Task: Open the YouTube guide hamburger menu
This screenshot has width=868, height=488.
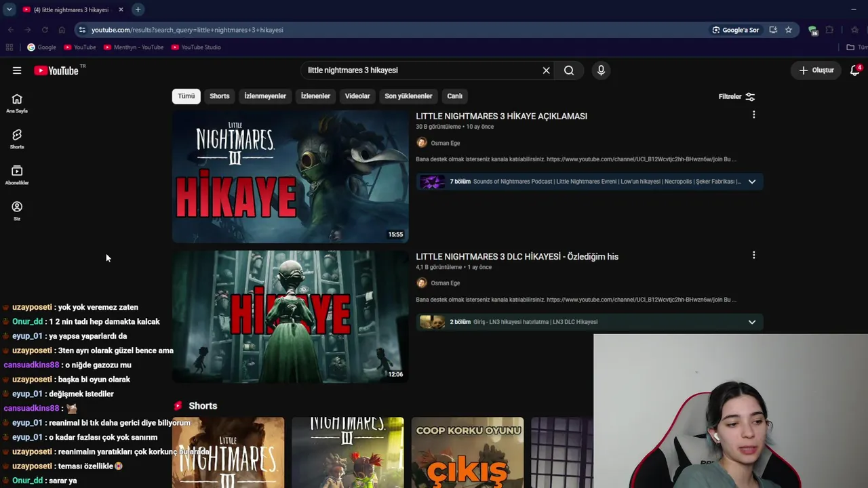Action: (x=17, y=70)
